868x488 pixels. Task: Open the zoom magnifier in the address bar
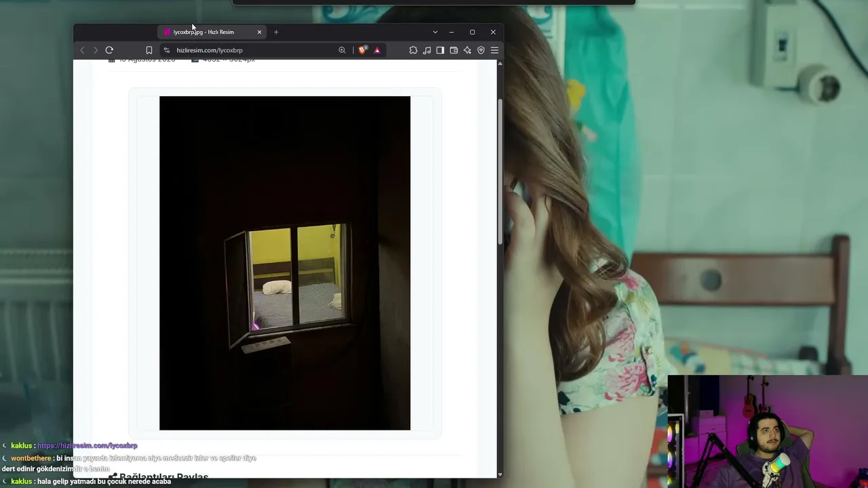point(342,50)
